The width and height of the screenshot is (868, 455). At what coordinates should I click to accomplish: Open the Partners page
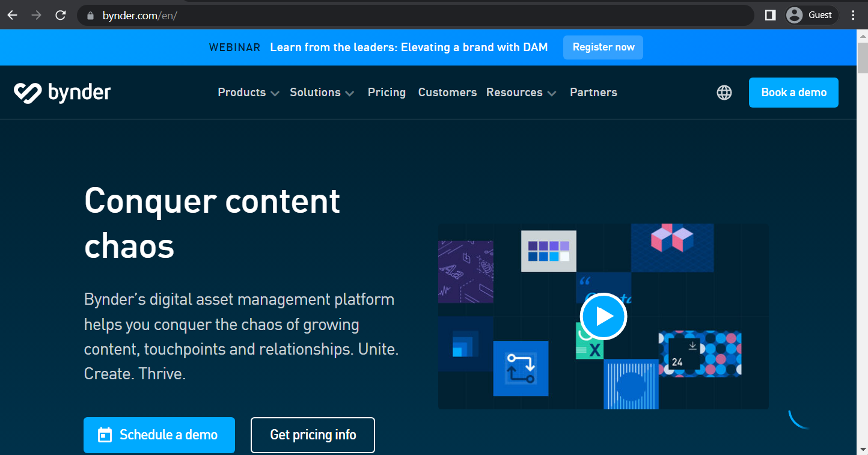click(593, 93)
